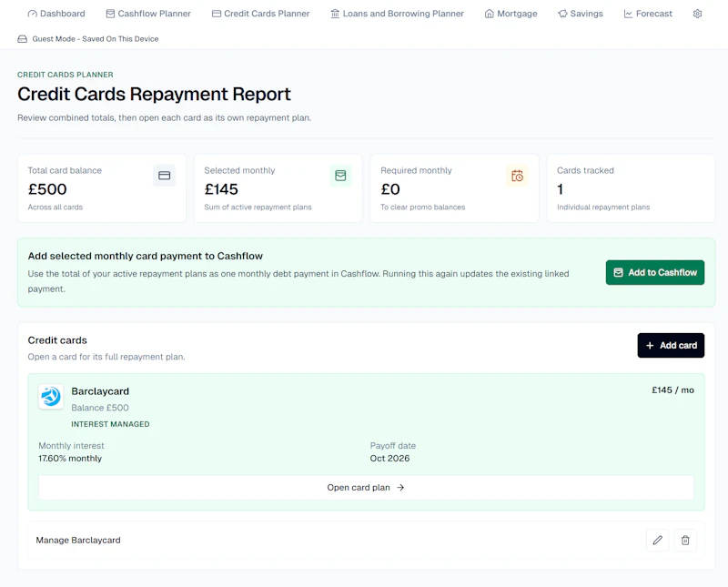
Task: Open card plan for Barclaycard
Action: point(366,488)
